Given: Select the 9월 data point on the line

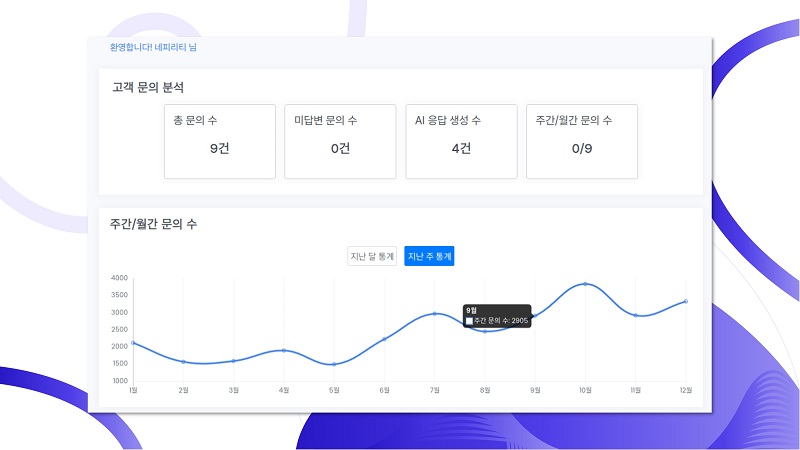Looking at the screenshot, I should pos(535,316).
